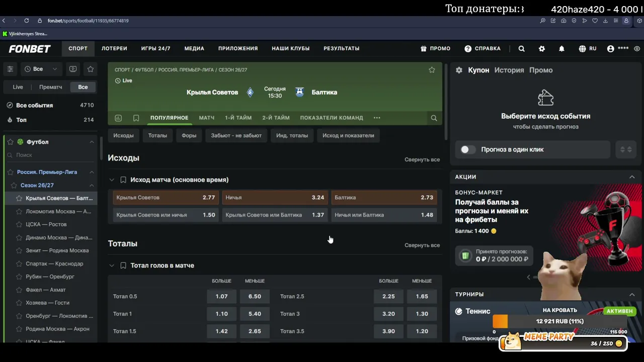Click the Поиск field under Футбол
644x362 pixels.
[x=50, y=155]
